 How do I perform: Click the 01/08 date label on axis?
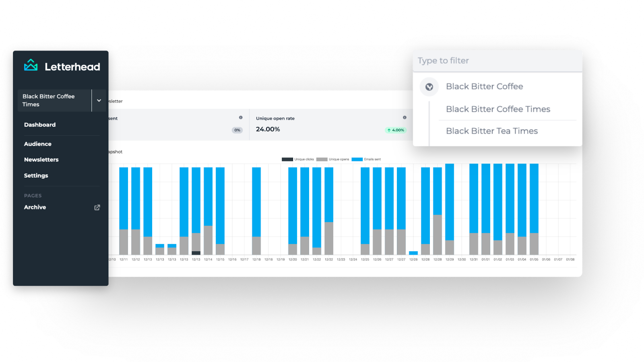570,260
